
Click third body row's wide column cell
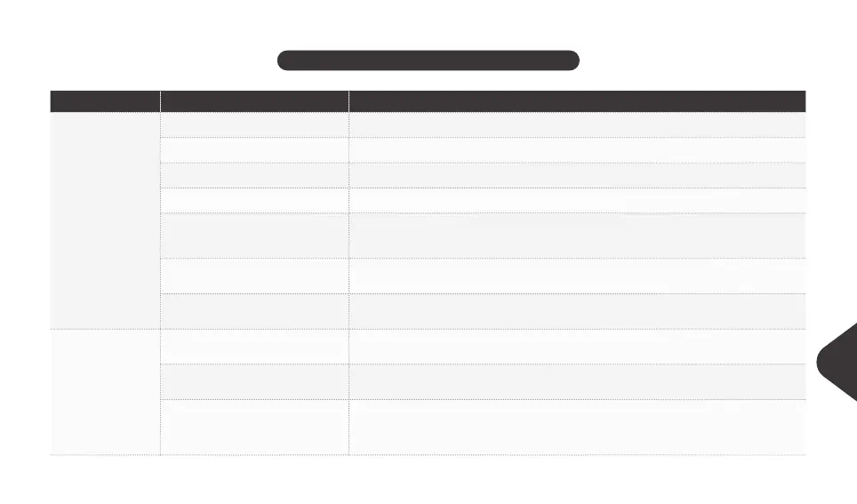(577, 175)
